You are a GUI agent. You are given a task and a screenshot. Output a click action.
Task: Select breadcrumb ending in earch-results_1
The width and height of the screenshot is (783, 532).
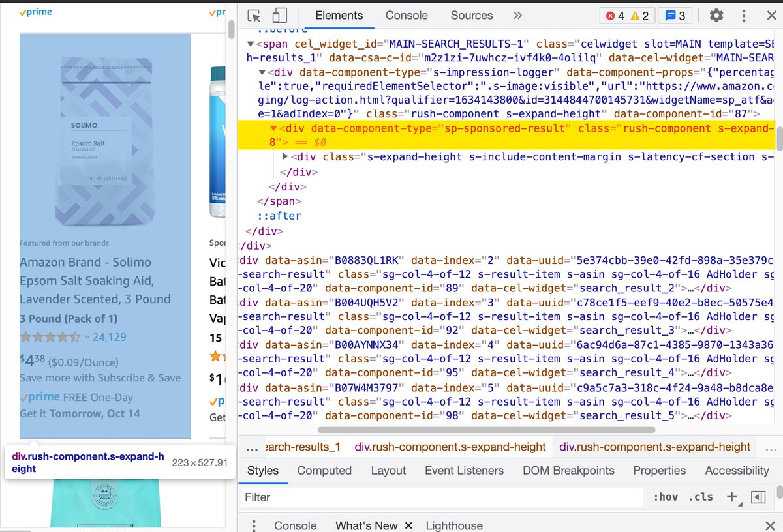pyautogui.click(x=304, y=447)
